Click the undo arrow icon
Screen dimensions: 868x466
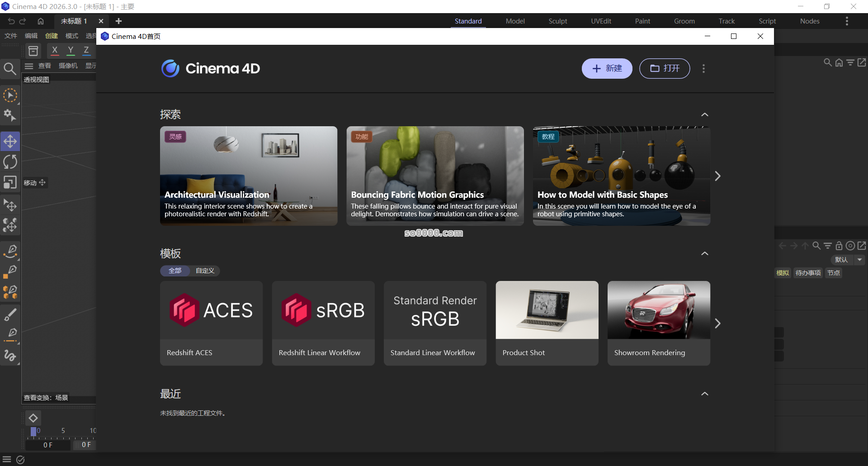[x=11, y=21]
